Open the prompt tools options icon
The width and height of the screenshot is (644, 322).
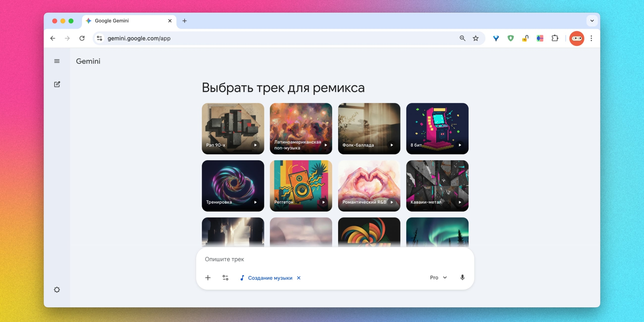click(225, 278)
